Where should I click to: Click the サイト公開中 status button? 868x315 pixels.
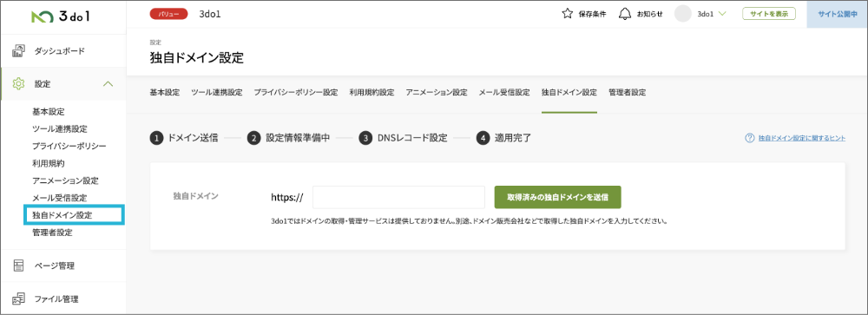(x=837, y=14)
